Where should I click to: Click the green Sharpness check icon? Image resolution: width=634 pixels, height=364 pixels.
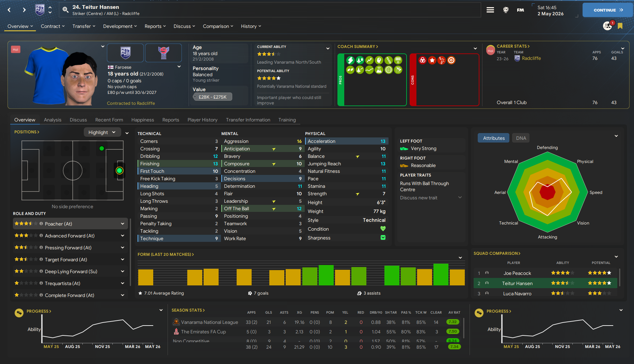click(x=383, y=237)
